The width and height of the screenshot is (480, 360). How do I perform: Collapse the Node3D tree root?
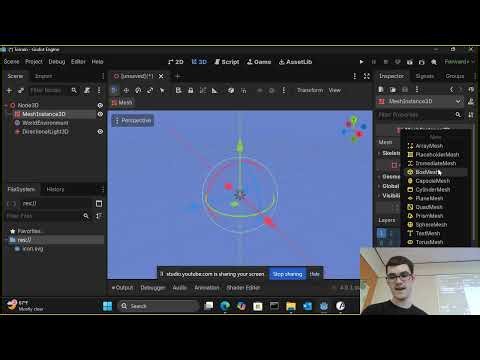[6, 105]
